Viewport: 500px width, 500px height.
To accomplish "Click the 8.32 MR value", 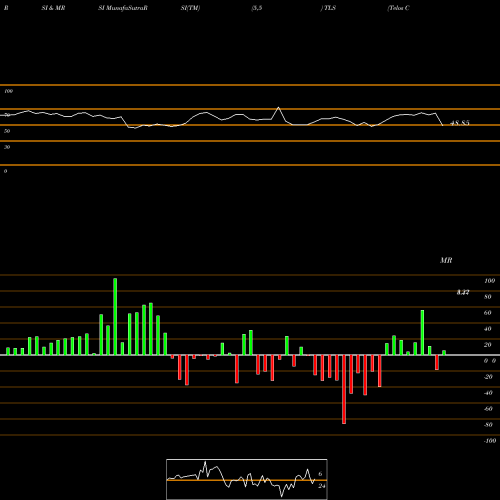I will click(x=463, y=292).
